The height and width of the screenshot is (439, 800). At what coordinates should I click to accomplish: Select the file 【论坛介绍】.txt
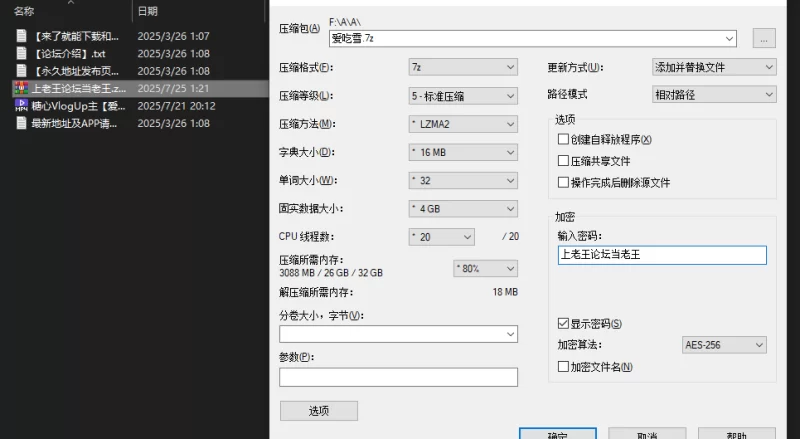click(x=69, y=53)
